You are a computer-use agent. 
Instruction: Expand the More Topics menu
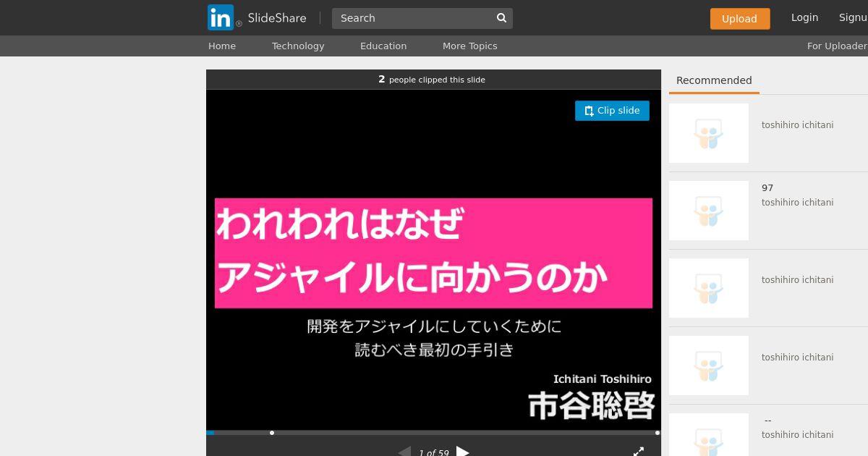coord(470,46)
